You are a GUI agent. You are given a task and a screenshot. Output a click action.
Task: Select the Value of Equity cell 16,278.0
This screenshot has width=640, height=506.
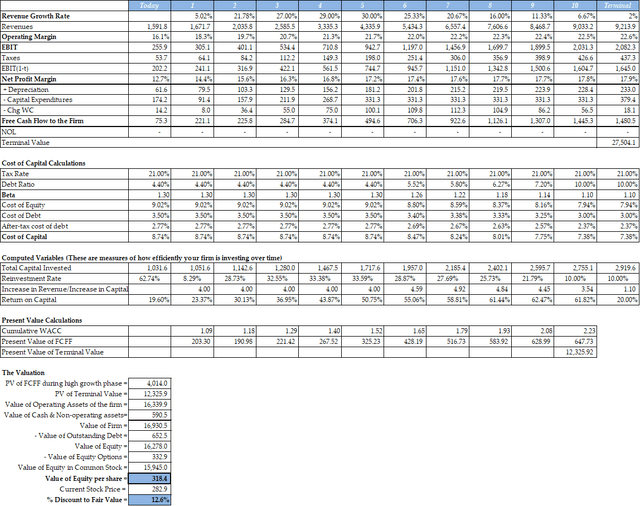tap(149, 446)
